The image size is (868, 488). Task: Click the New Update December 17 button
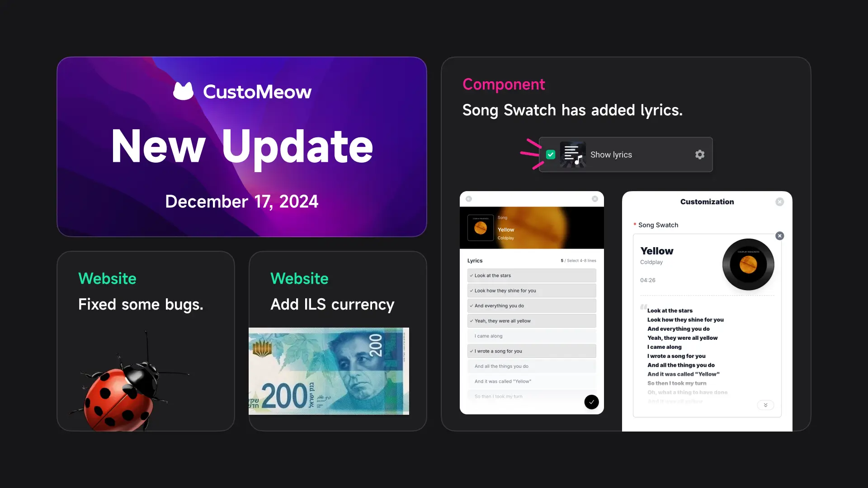(x=242, y=146)
